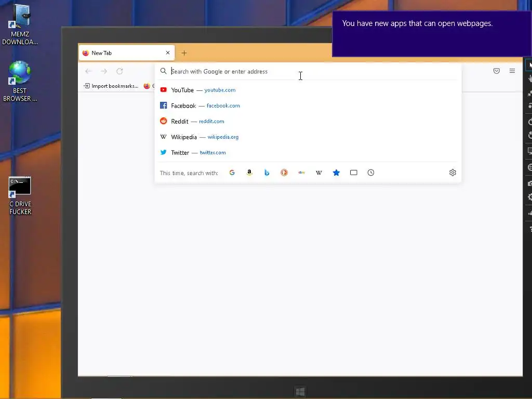The height and width of the screenshot is (399, 532).
Task: Open the Facebook suggestion row
Action: pos(308,105)
